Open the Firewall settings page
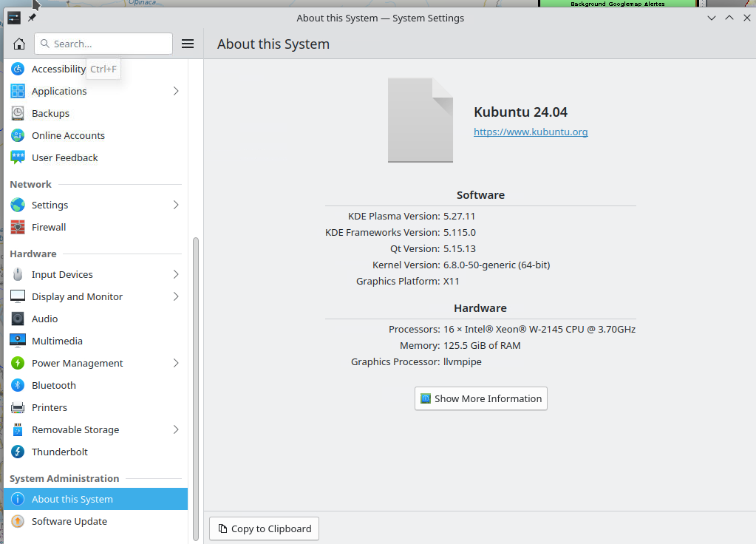Image resolution: width=756 pixels, height=544 pixels. 95,227
